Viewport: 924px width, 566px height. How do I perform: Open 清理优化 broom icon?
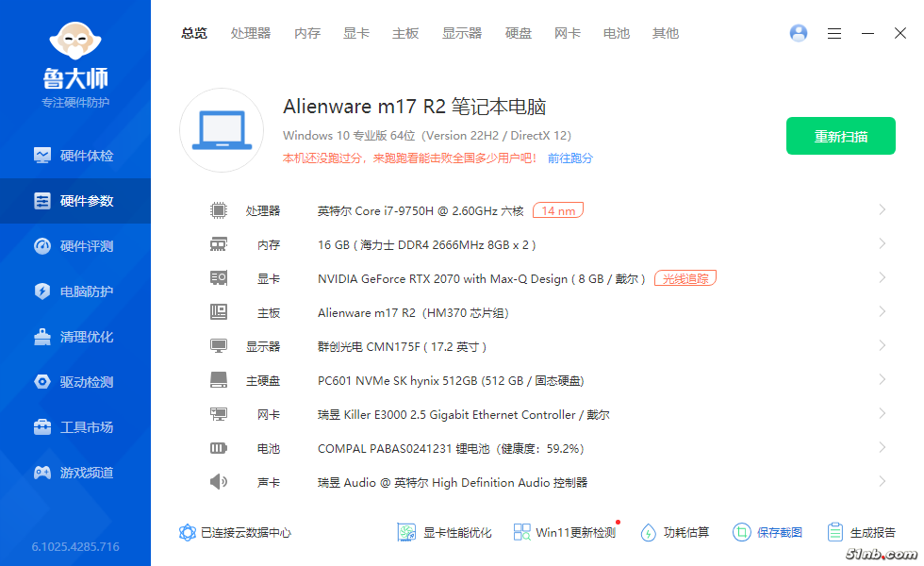tap(42, 337)
